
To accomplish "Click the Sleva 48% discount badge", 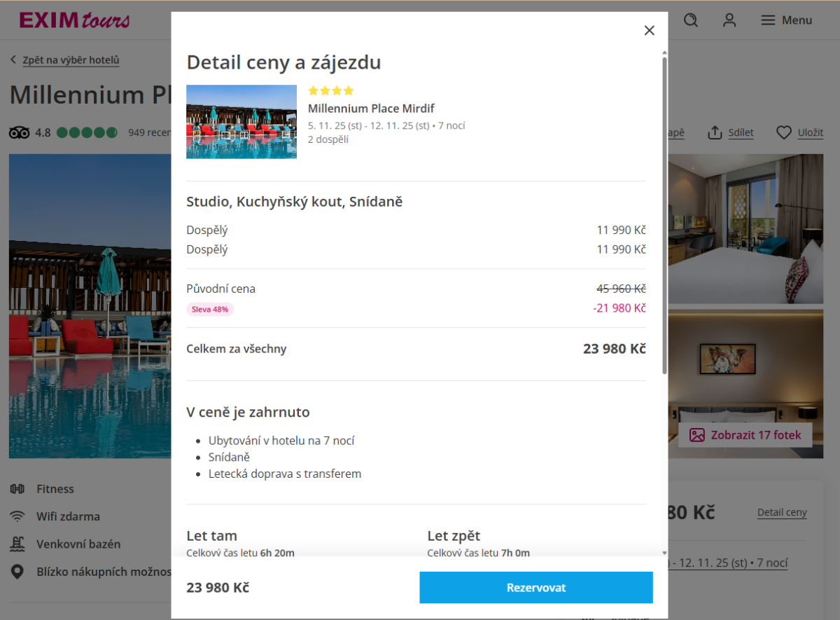I will (x=210, y=309).
